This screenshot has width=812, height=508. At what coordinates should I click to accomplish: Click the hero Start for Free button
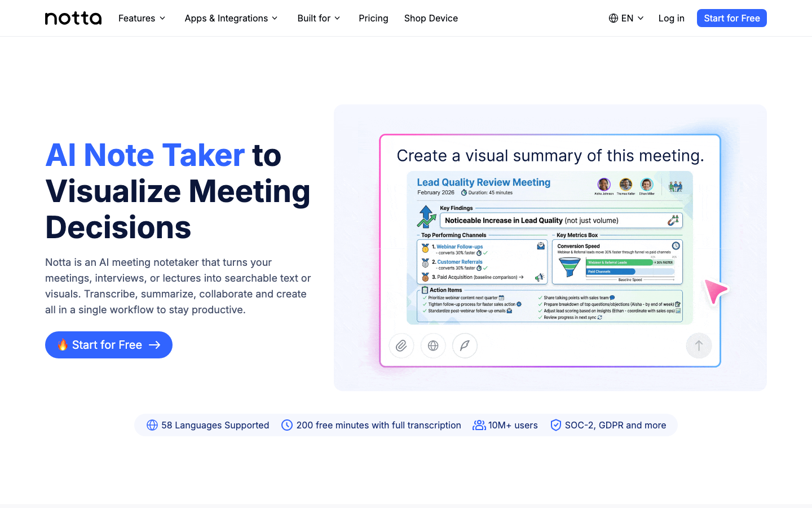point(109,345)
